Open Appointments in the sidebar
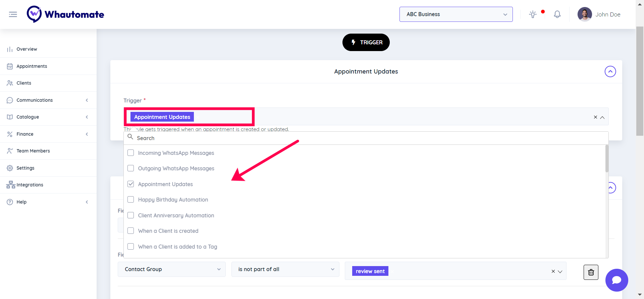This screenshot has height=299, width=644. 32,66
